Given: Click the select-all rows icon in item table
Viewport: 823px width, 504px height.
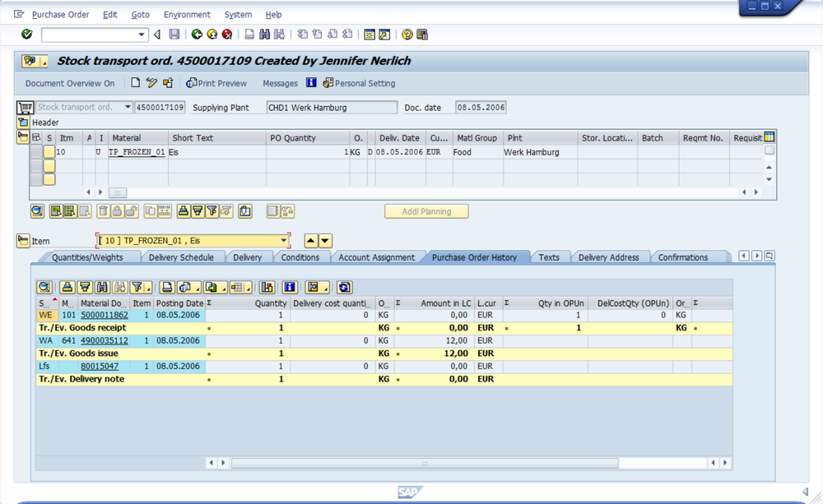Looking at the screenshot, I should click(36, 138).
